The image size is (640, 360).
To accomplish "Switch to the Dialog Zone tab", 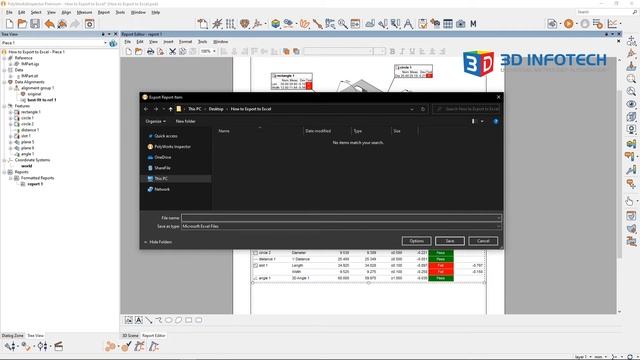I will [13, 336].
